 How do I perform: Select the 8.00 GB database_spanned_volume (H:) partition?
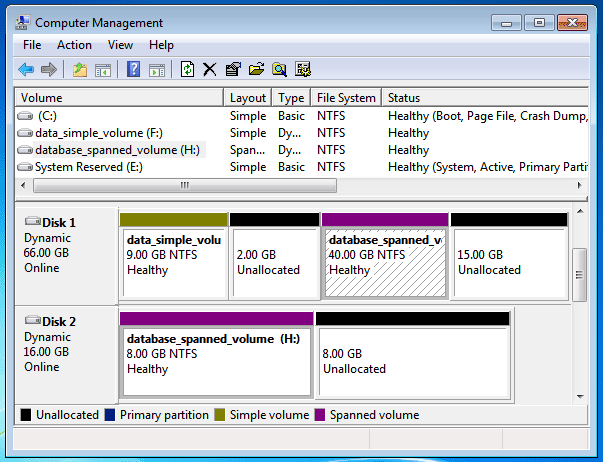pyautogui.click(x=217, y=355)
